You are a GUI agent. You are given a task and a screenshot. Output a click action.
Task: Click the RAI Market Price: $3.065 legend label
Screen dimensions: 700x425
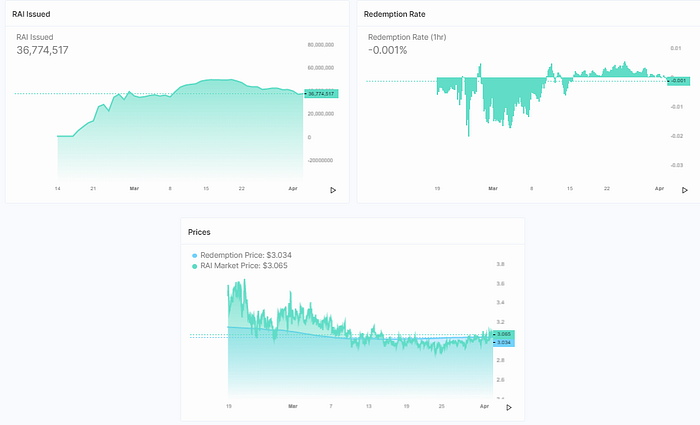(x=244, y=266)
